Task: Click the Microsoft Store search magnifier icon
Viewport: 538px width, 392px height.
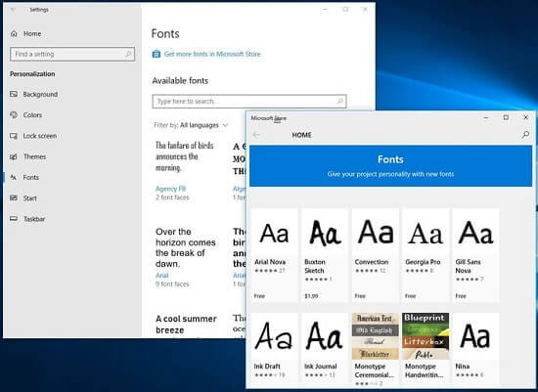Action: (x=525, y=135)
